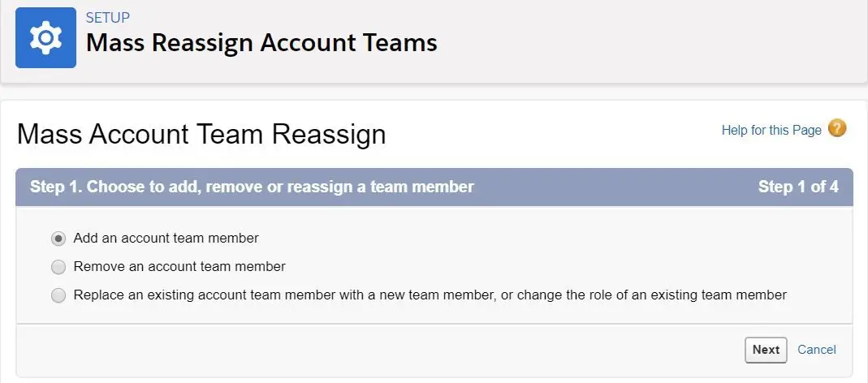Open help via the orange question mark icon
868x383 pixels.
(837, 128)
